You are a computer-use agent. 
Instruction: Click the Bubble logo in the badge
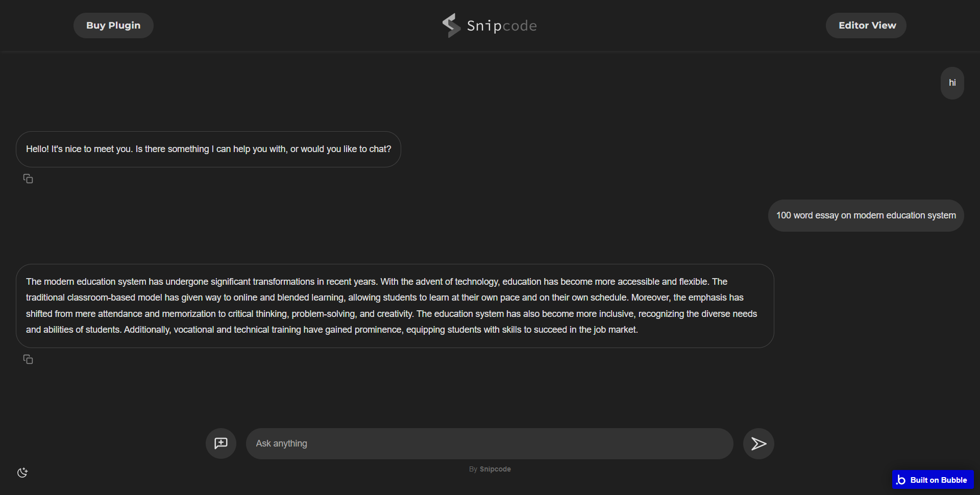coord(901,480)
